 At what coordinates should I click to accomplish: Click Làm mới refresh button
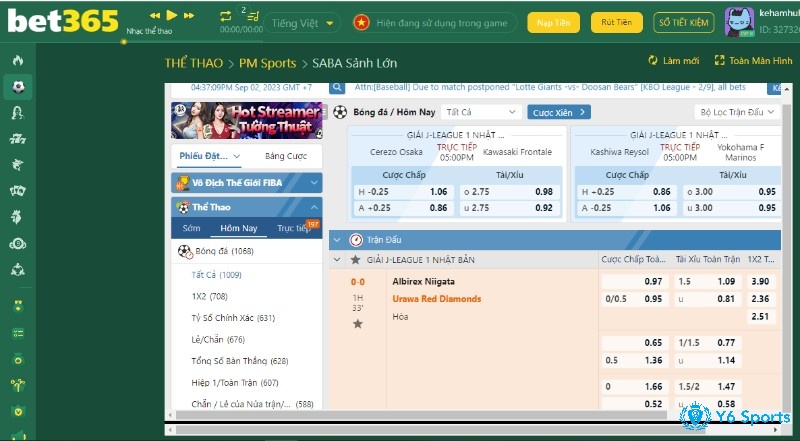pos(673,61)
